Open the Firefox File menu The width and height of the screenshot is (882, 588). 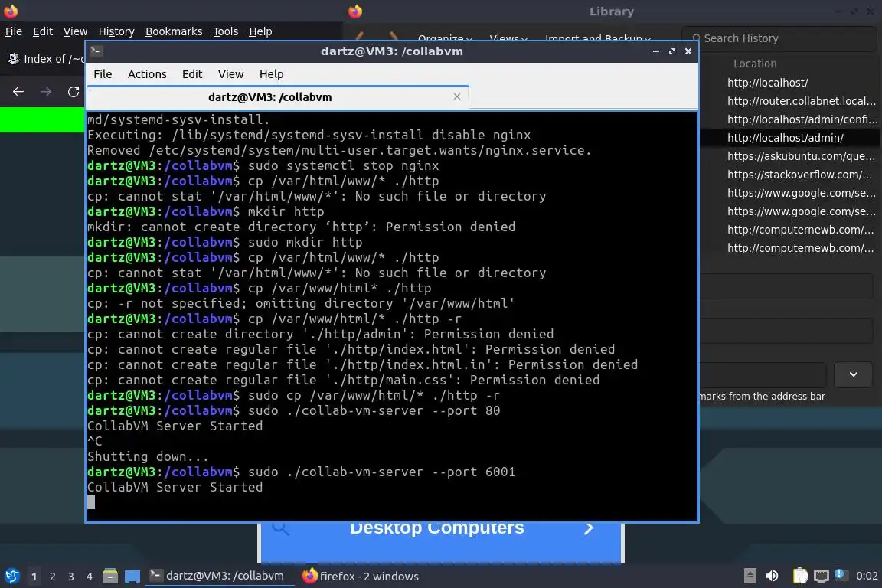pyautogui.click(x=14, y=31)
